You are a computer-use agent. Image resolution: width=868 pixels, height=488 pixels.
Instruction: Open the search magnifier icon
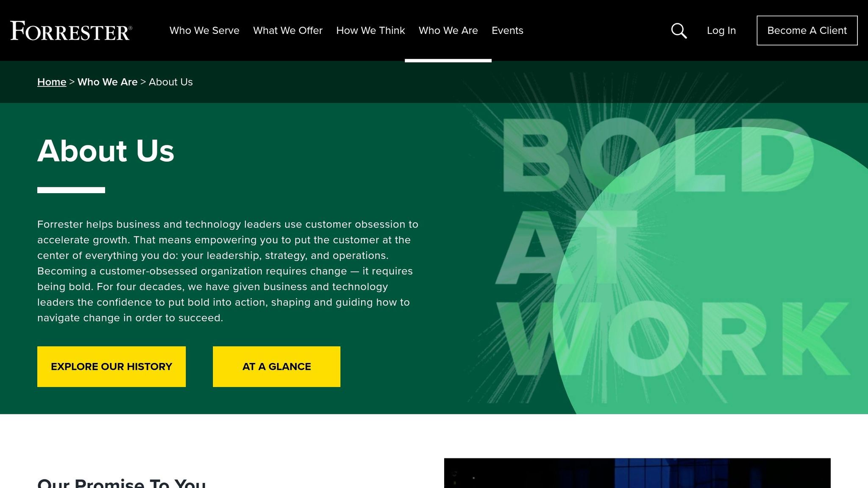pos(679,30)
